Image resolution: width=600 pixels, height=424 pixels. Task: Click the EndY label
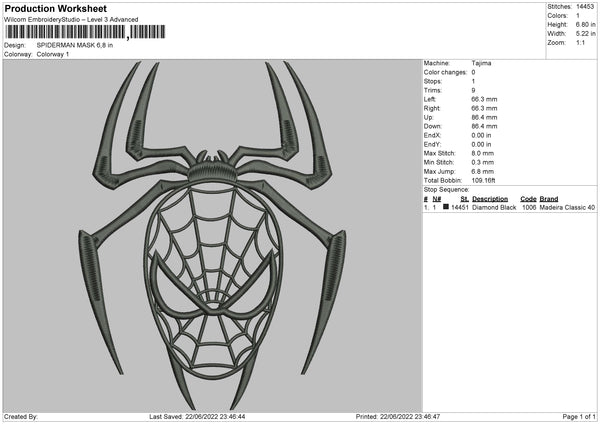[x=432, y=144]
